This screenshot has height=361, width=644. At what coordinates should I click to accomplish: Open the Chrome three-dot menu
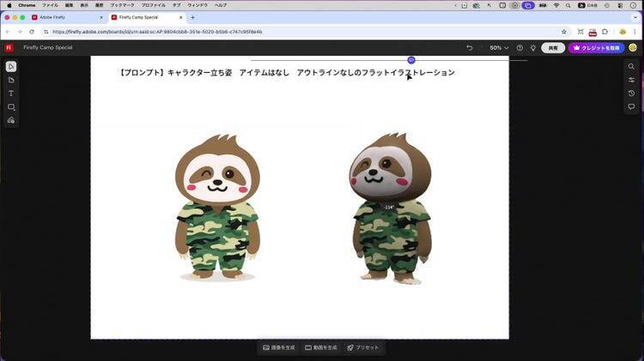click(635, 32)
